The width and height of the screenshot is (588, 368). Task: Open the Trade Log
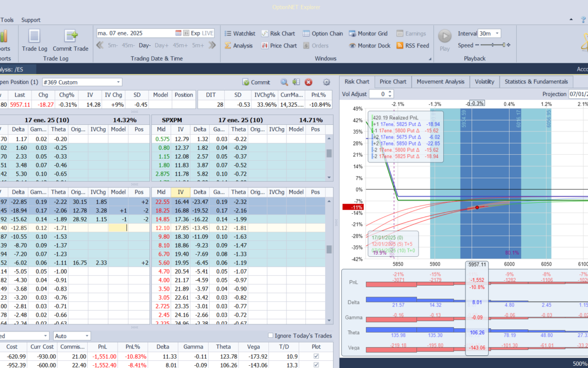click(x=34, y=40)
